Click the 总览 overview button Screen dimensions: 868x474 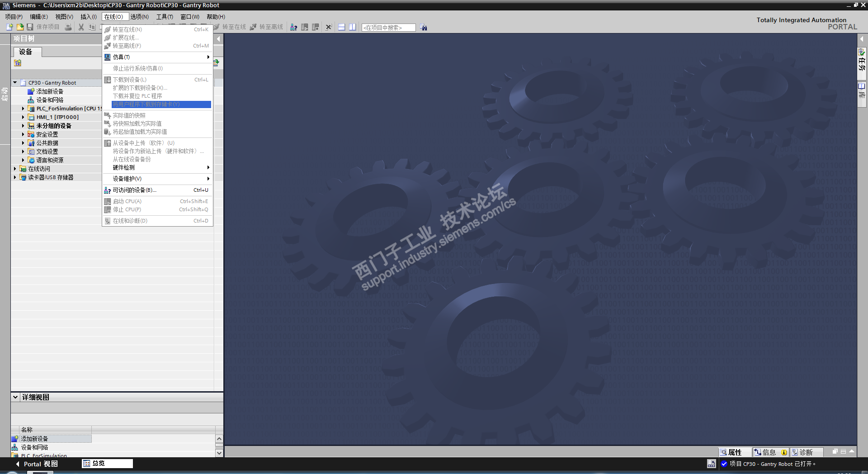pyautogui.click(x=108, y=464)
